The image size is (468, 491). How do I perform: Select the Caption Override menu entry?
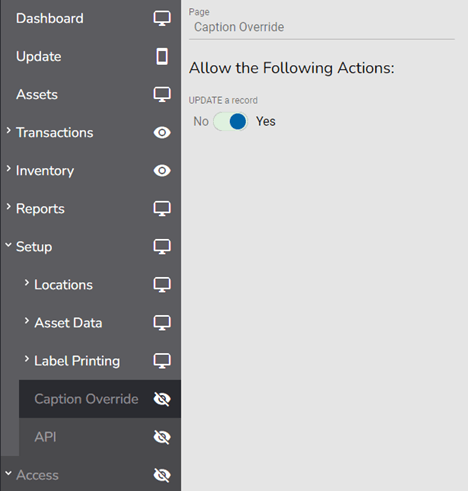coord(100,399)
